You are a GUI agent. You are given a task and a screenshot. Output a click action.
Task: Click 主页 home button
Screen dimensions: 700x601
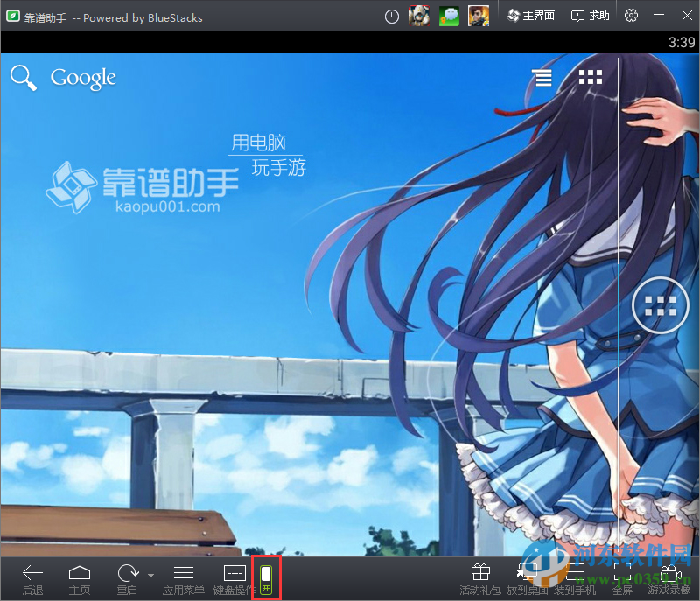point(80,580)
